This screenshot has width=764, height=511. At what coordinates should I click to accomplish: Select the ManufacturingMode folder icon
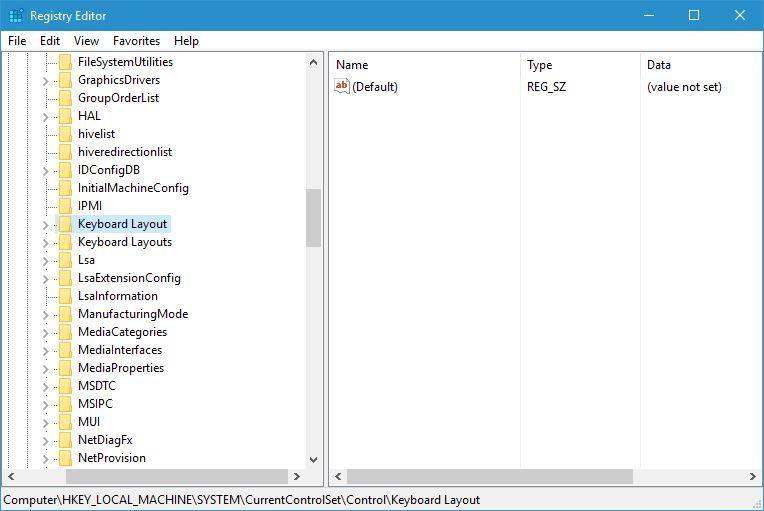[65, 315]
